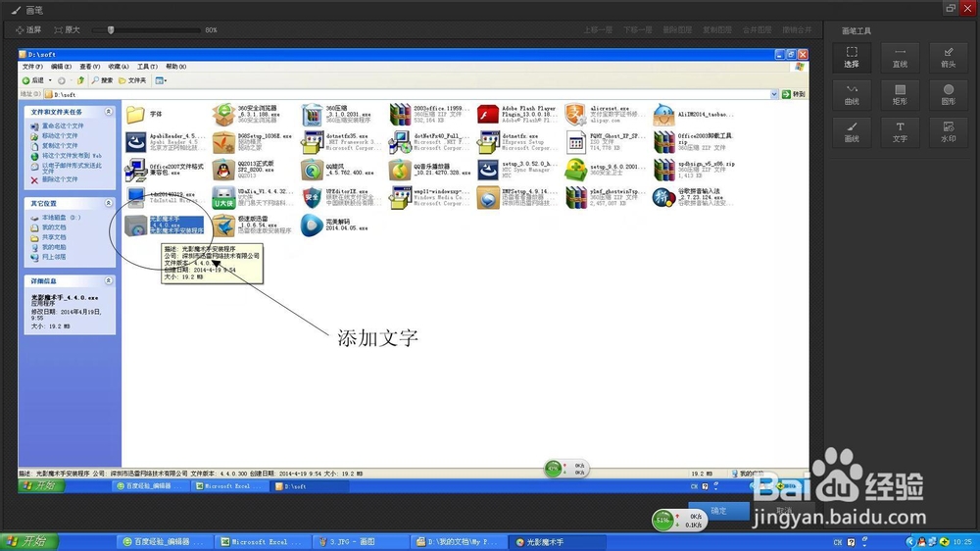Switch to 3.JPG - 画图 taskbar window
Image resolution: width=980 pixels, height=551 pixels.
360,541
